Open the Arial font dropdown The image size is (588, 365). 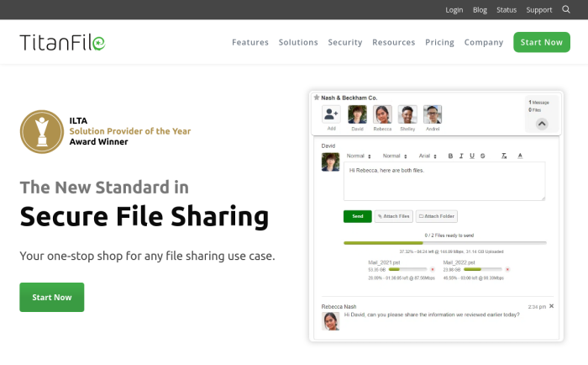pos(428,156)
